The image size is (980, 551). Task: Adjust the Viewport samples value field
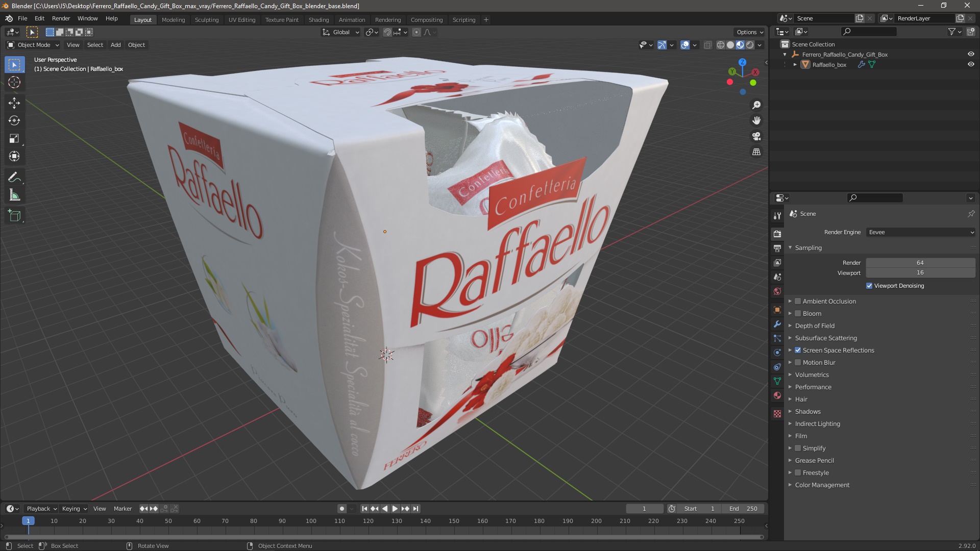pos(920,273)
